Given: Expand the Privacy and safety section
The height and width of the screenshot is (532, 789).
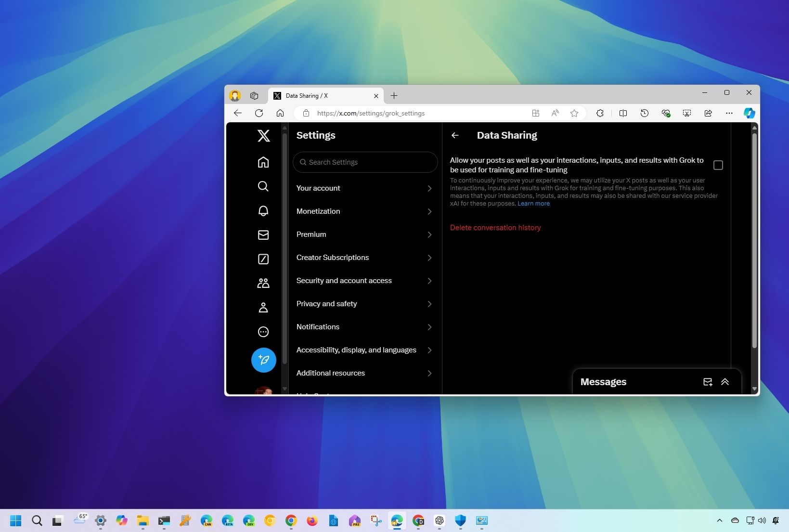Looking at the screenshot, I should pos(364,304).
